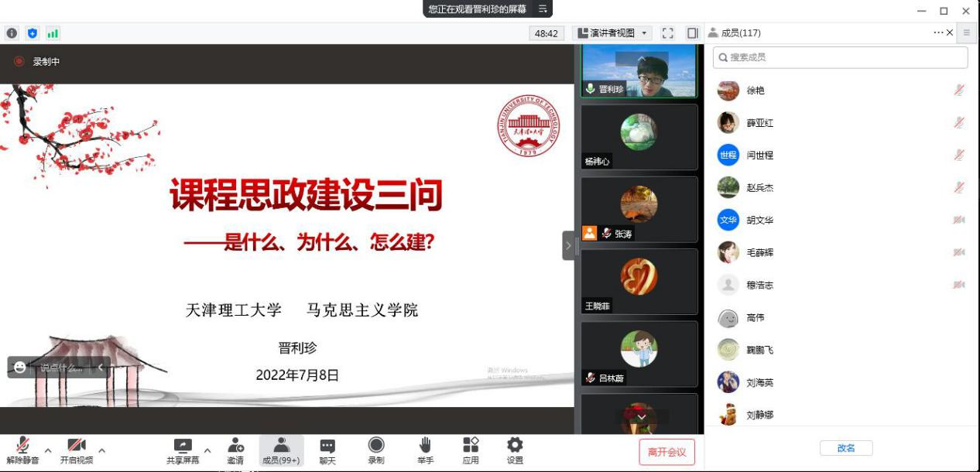Click the 改名 rename button
Viewport: 980px width, 472px height.
click(845, 448)
